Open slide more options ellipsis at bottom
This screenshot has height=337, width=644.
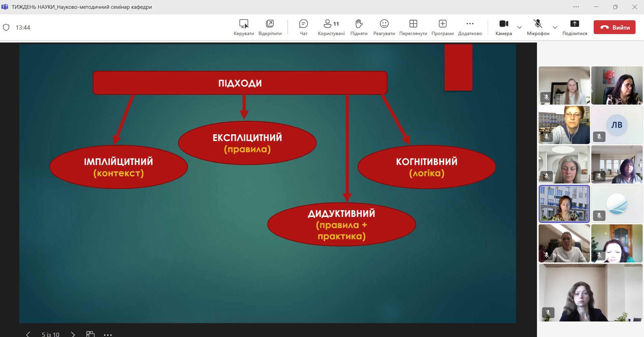[108, 335]
